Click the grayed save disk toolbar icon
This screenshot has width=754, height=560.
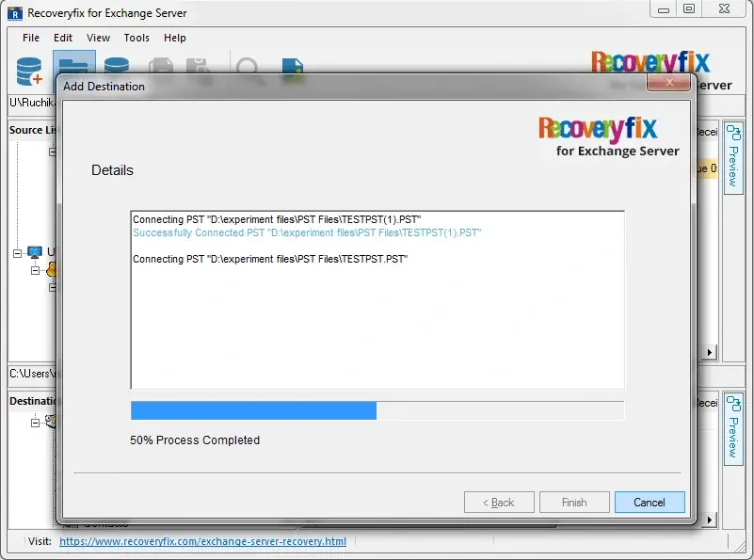coord(199,65)
